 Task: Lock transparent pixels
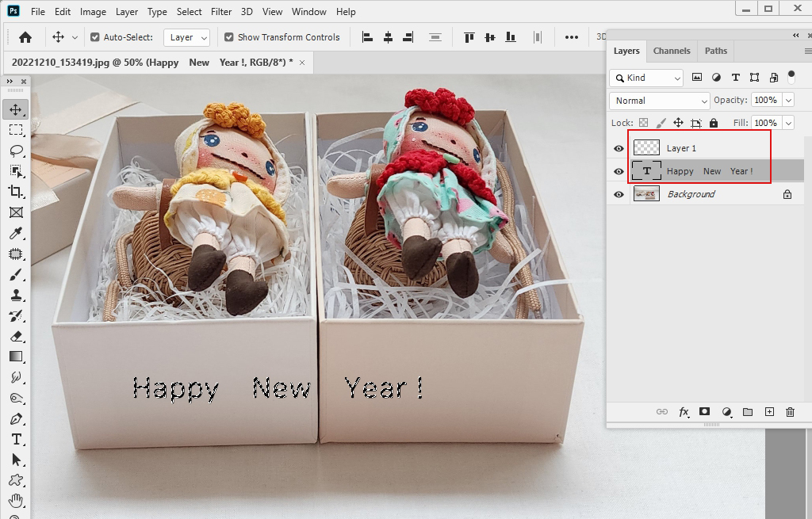643,123
